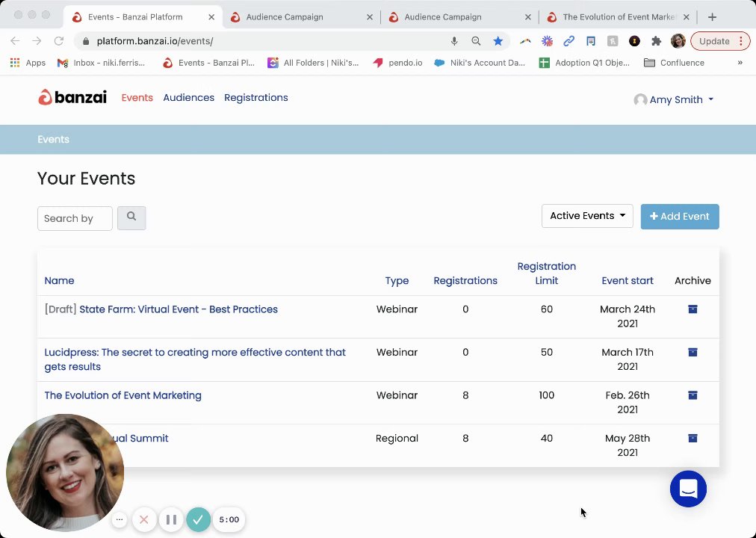Screen dimensions: 756x538
Task: Open the Apps grid shortcut
Action: pyautogui.click(x=28, y=63)
